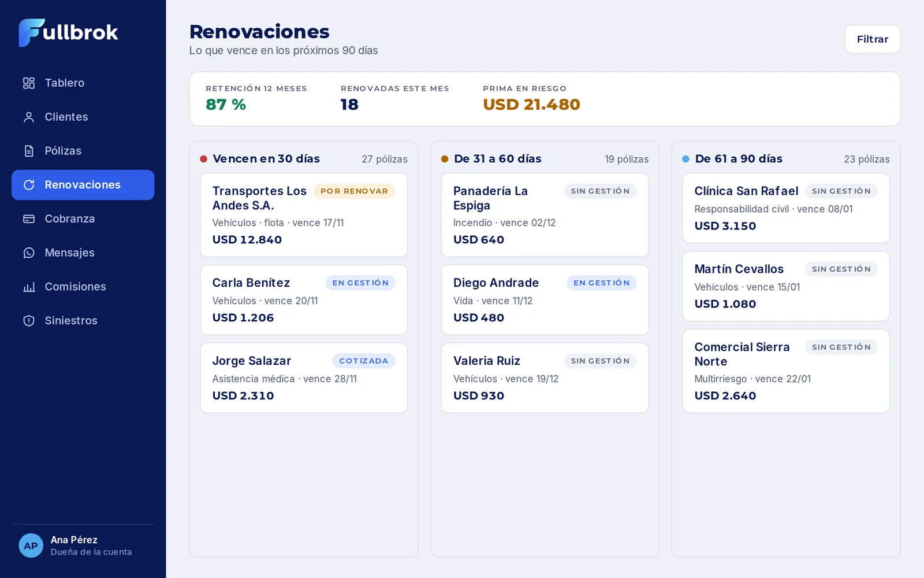Click the Fullbrok logo
924x578 pixels.
click(x=68, y=32)
